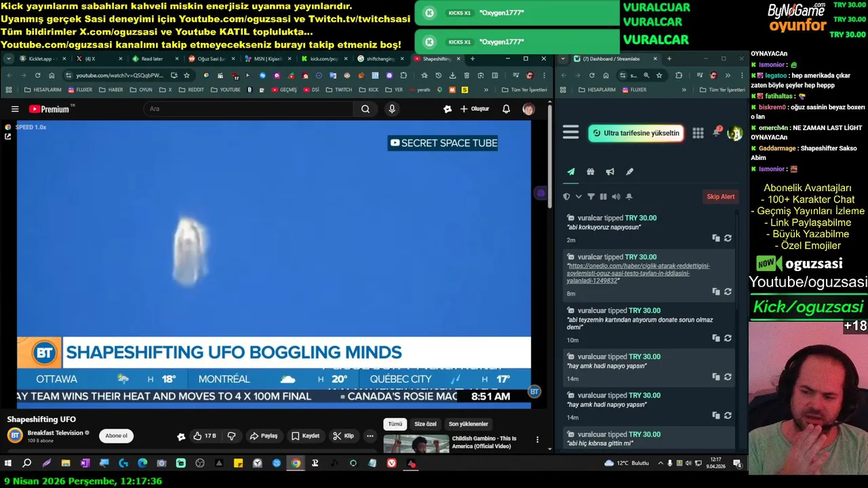The height and width of the screenshot is (488, 868).
Task: Open YouTube notifications bell
Action: pyautogui.click(x=506, y=109)
